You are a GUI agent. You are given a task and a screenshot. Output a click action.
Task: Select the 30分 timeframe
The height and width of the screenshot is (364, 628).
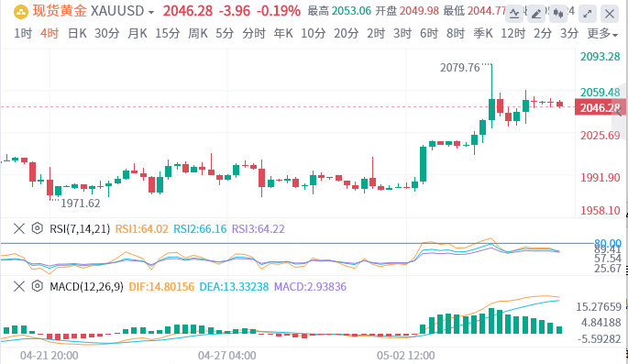[x=107, y=34]
